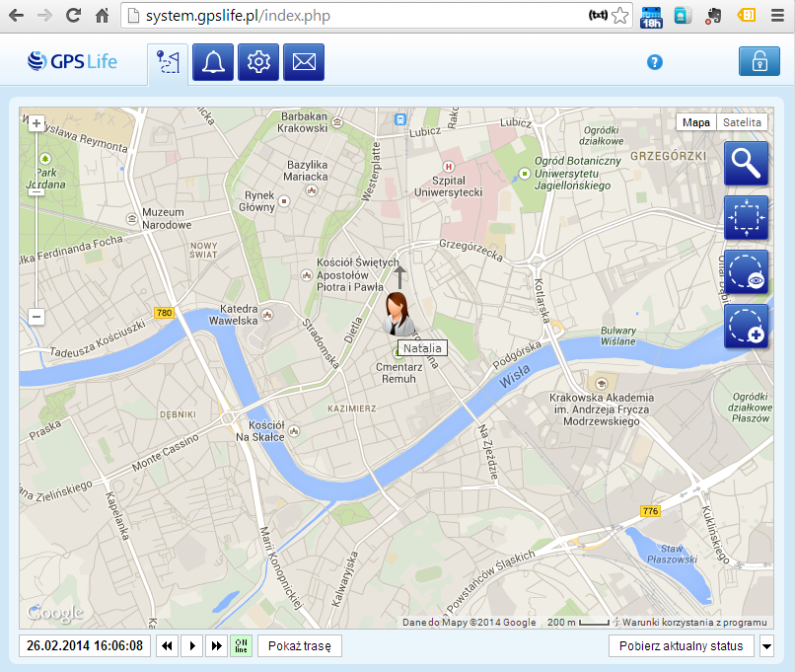Screen dimensions: 795x672
Task: Switch map to Satelita view
Action: [742, 122]
